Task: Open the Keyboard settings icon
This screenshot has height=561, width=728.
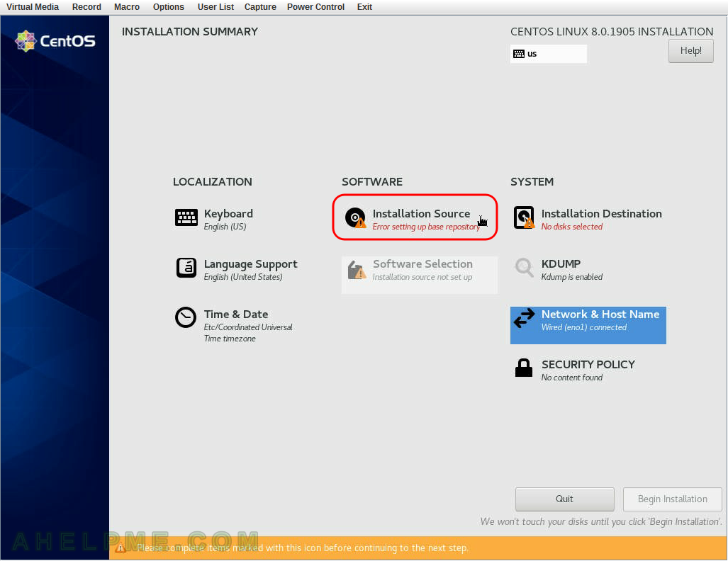Action: [186, 217]
